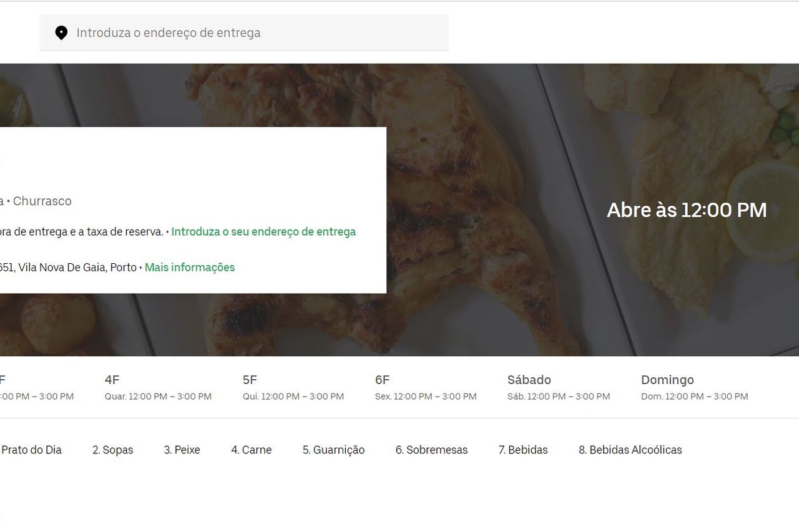The width and height of the screenshot is (799, 532).
Task: View the '6. Sobremesas' menu section
Action: (x=431, y=450)
